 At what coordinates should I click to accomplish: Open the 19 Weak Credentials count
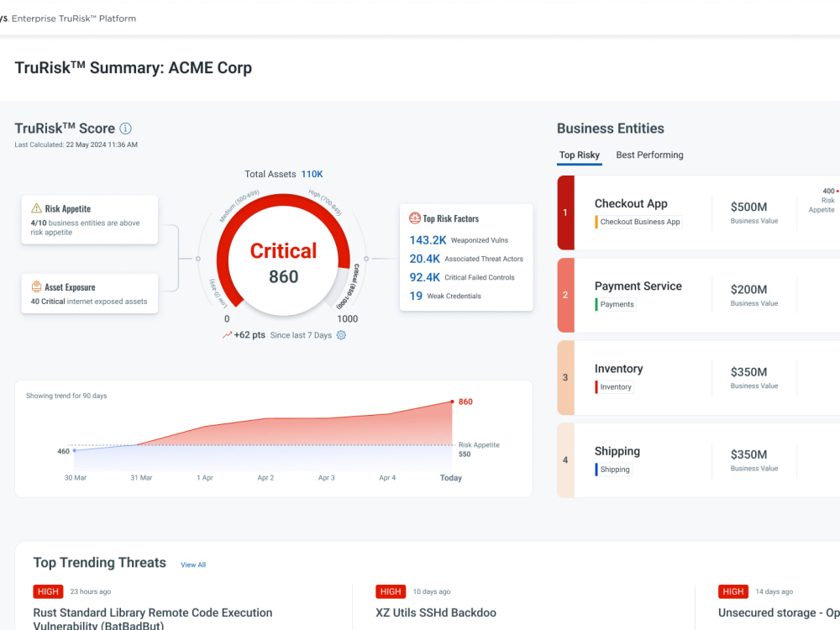point(416,296)
